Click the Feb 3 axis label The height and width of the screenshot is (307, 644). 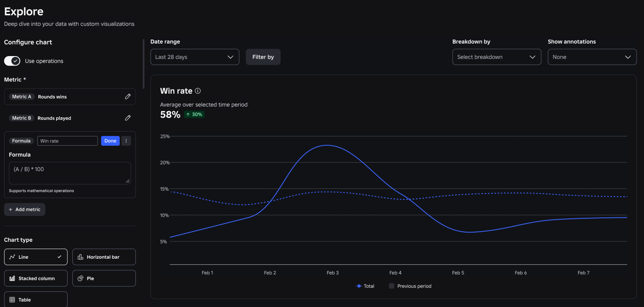point(333,273)
